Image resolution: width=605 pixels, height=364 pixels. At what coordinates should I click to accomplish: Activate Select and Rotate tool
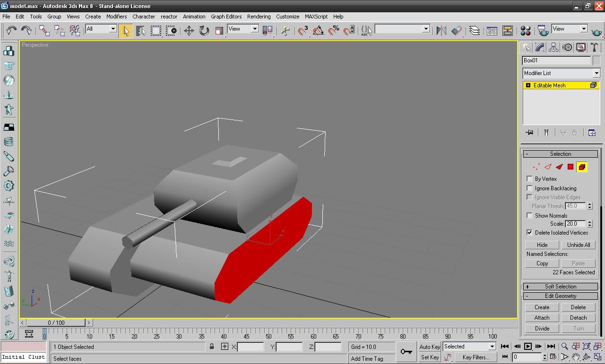[204, 31]
